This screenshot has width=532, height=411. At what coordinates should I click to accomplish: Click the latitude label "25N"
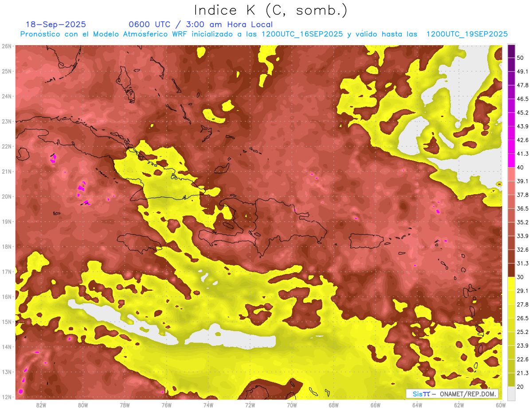(x=7, y=71)
